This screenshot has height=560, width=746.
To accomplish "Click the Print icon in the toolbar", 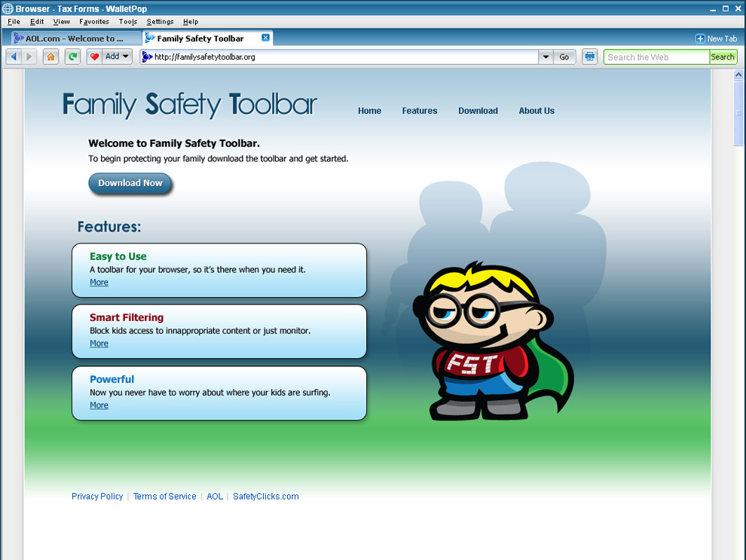I will (589, 57).
